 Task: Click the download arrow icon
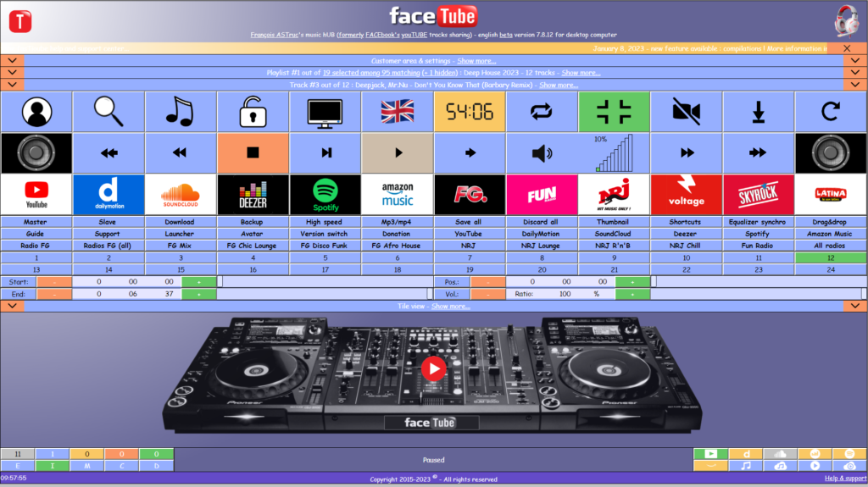coord(758,112)
